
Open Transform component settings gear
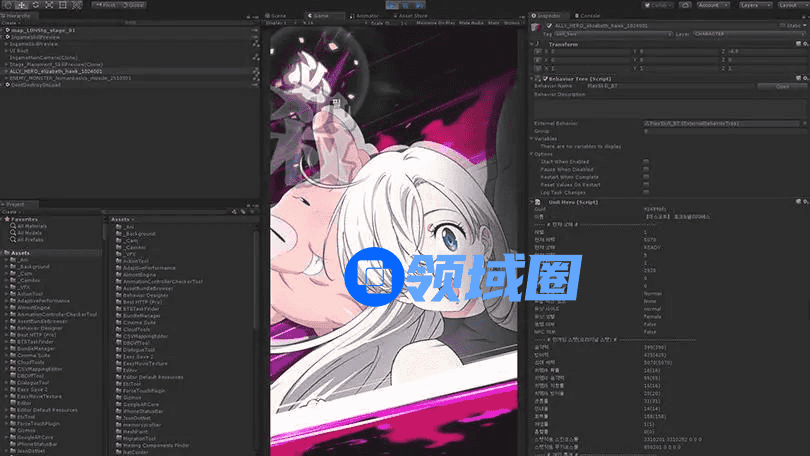pos(802,44)
